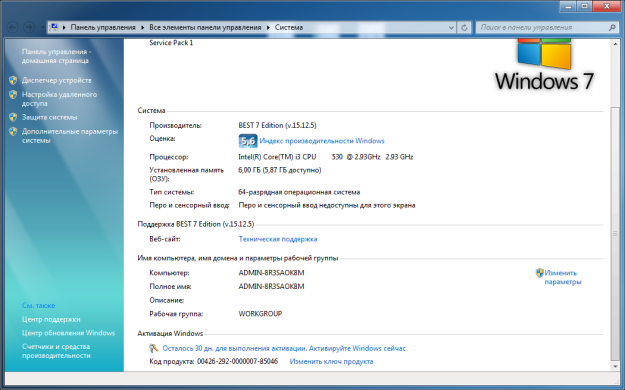Click the search magnifier icon

point(612,28)
